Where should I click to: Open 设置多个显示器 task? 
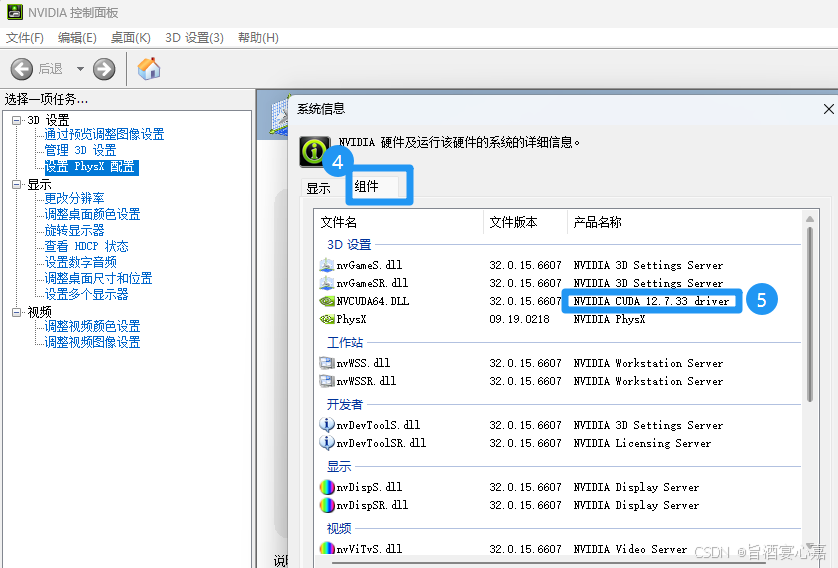86,294
